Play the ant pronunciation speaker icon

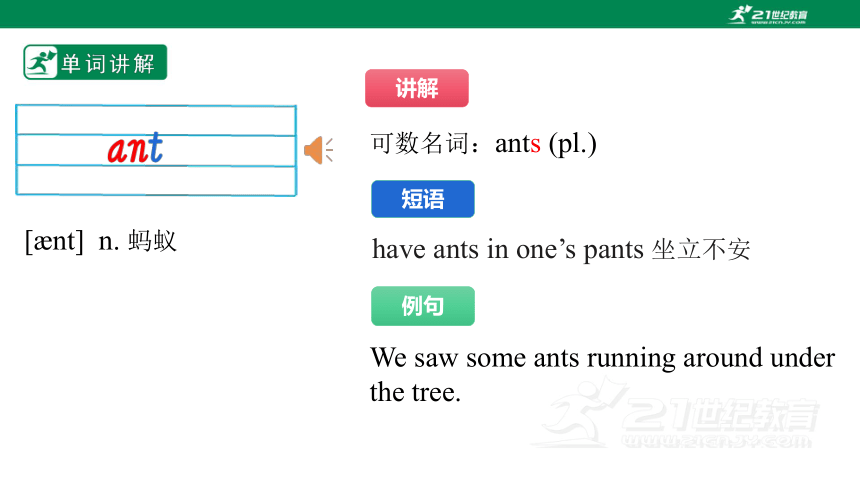tap(319, 150)
